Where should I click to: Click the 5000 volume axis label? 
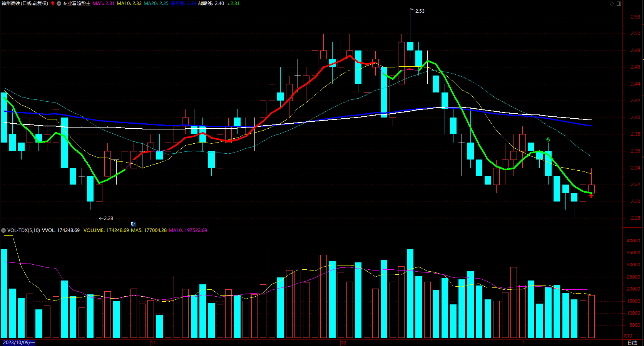coord(635,325)
